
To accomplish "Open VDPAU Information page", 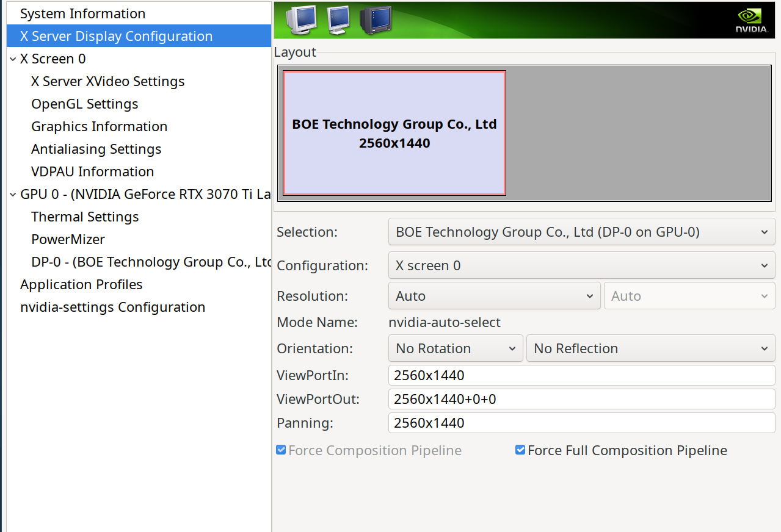I will 93,171.
